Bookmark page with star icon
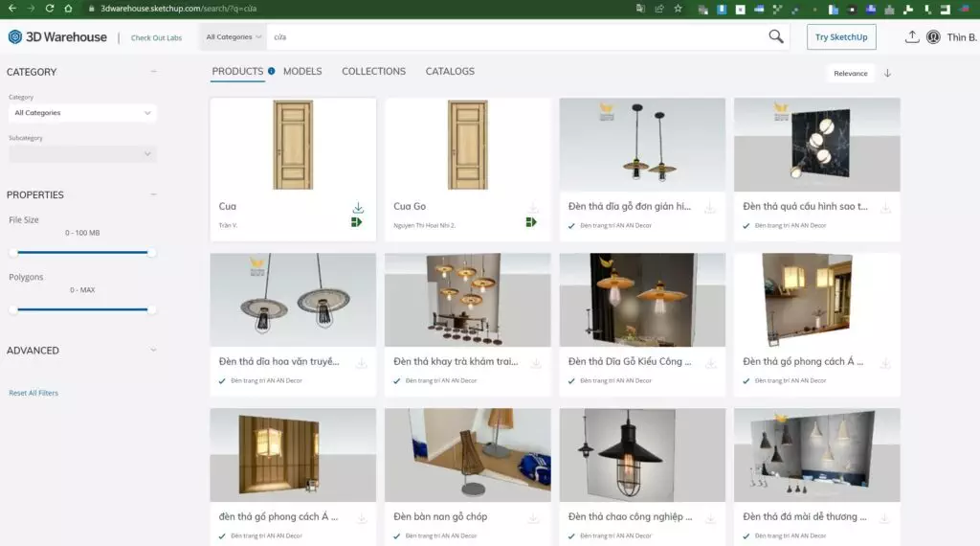This screenshot has width=980, height=546. (x=679, y=9)
